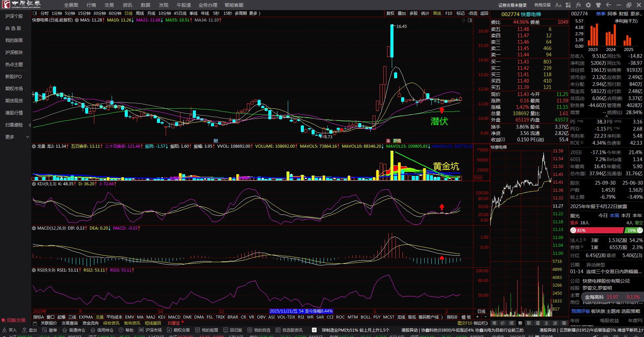Image resolution: width=644 pixels, height=337 pixels.
Task: Open system settings gear in title bar
Action: (588, 5)
